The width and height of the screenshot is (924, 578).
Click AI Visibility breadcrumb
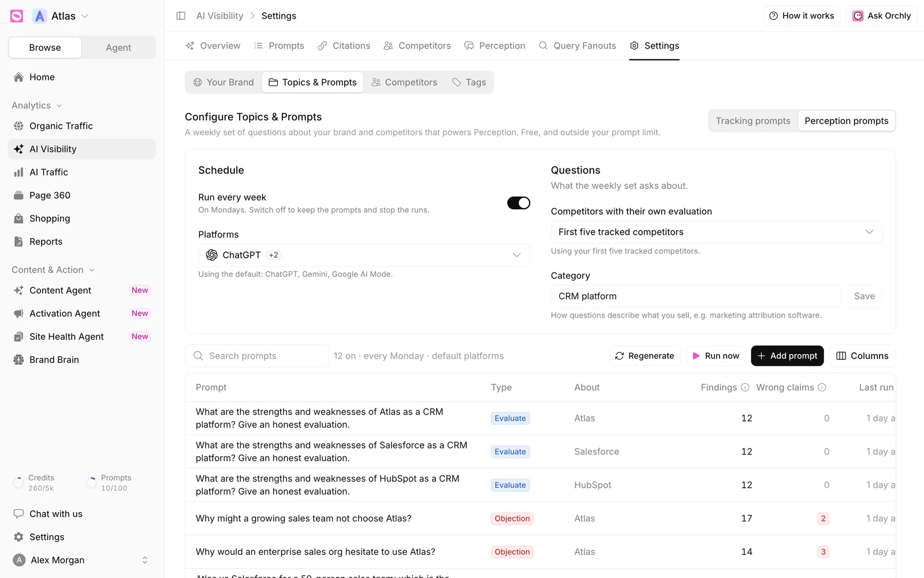click(x=219, y=16)
